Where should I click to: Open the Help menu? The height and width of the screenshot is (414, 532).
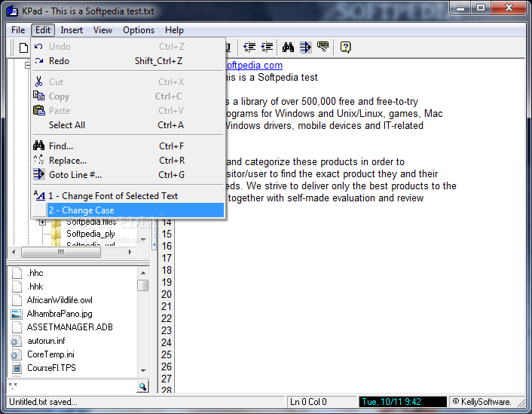point(174,30)
